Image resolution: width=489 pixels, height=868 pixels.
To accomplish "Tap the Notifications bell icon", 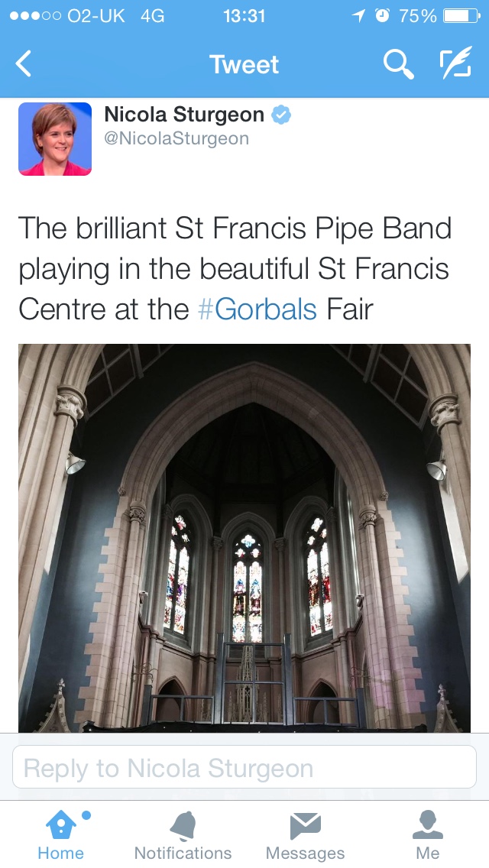I will tap(183, 825).
